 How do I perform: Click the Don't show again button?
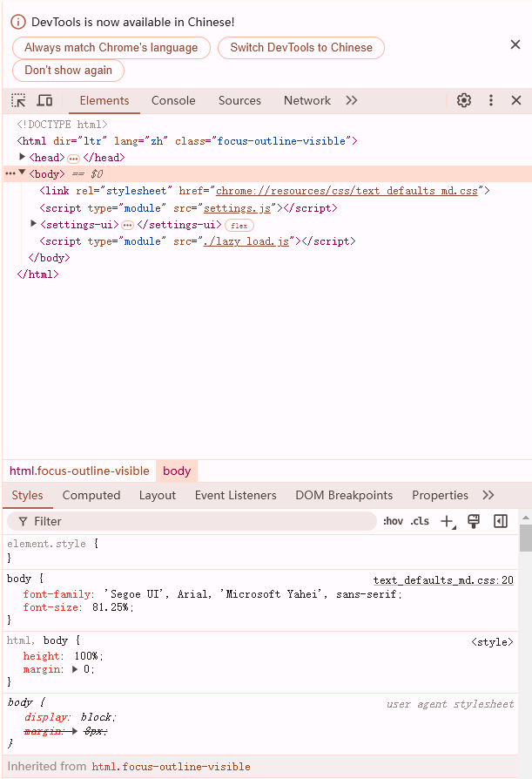[x=69, y=70]
